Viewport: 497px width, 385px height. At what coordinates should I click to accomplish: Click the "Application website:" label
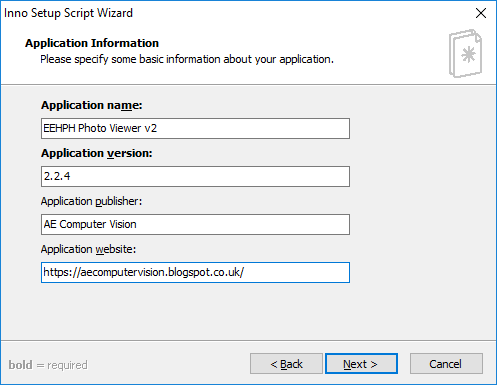coord(88,249)
